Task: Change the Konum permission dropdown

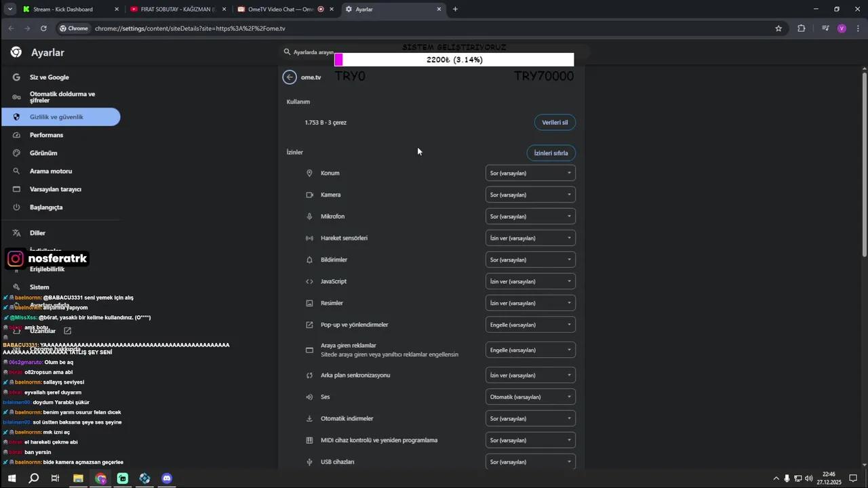Action: coord(530,174)
